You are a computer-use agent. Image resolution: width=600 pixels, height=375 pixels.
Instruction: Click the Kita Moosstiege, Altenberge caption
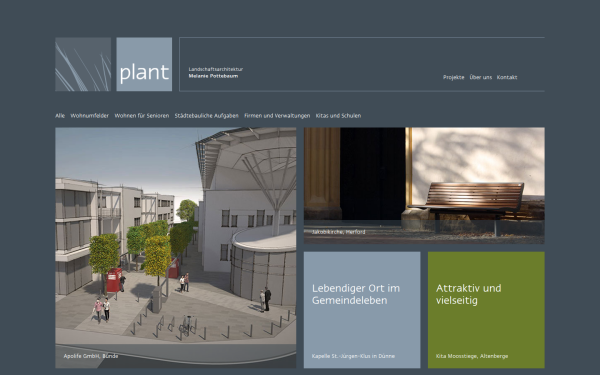(x=472, y=356)
